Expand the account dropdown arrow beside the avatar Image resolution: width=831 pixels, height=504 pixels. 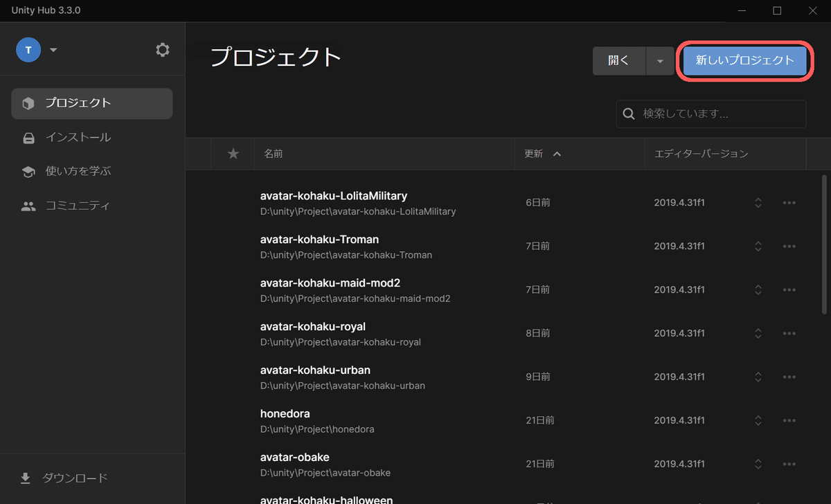53,50
